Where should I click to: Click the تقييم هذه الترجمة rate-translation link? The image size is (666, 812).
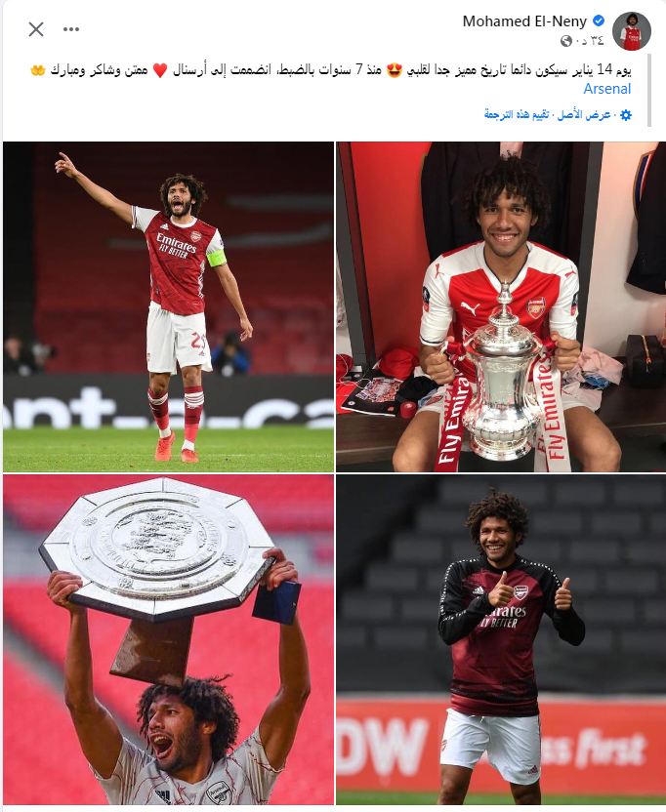click(x=517, y=114)
